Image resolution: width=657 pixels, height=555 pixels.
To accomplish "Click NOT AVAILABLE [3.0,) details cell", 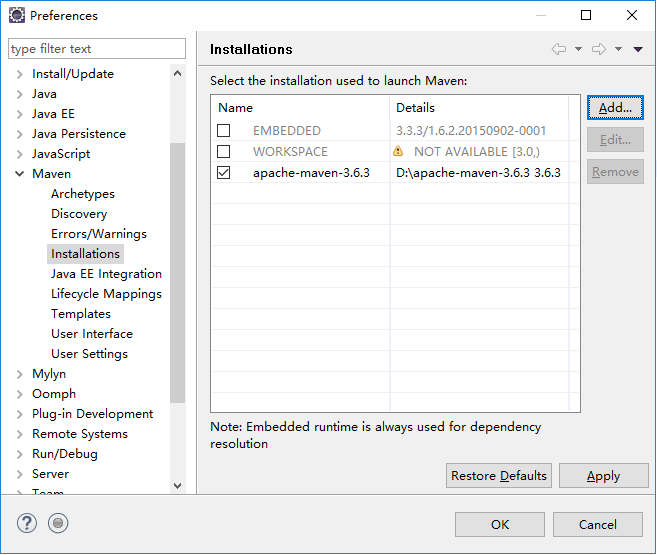I will [477, 152].
